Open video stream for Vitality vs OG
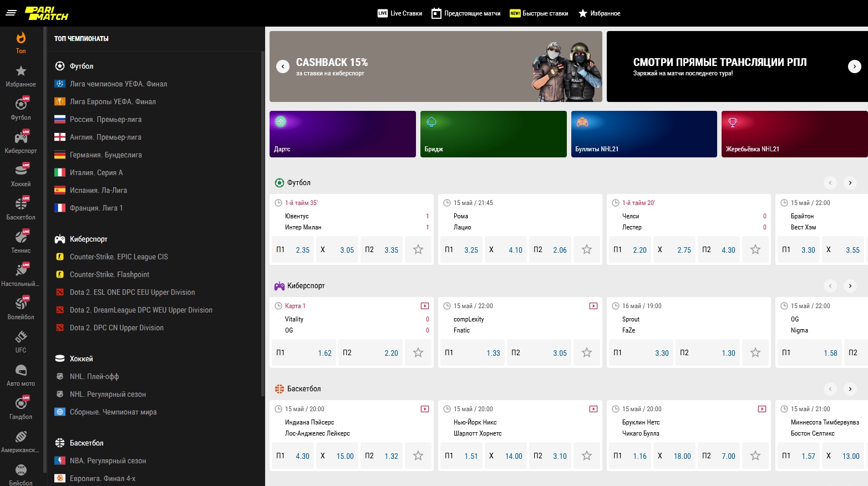This screenshot has width=868, height=486. point(425,306)
